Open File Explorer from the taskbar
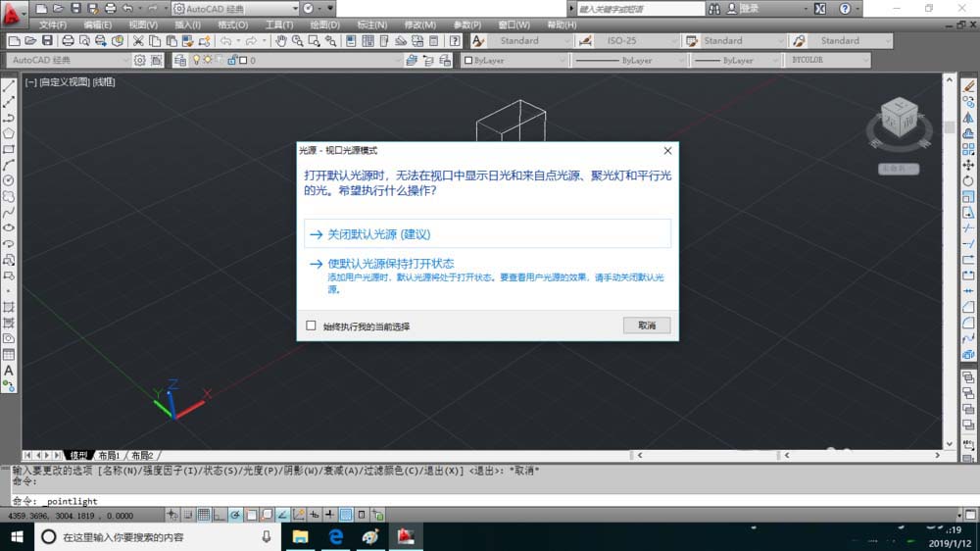 tap(301, 536)
